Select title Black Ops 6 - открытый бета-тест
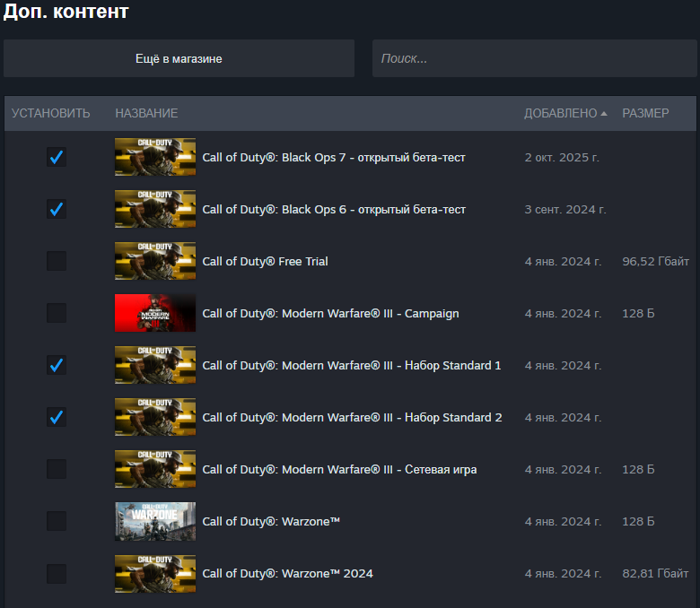This screenshot has height=608, width=700. tap(334, 210)
